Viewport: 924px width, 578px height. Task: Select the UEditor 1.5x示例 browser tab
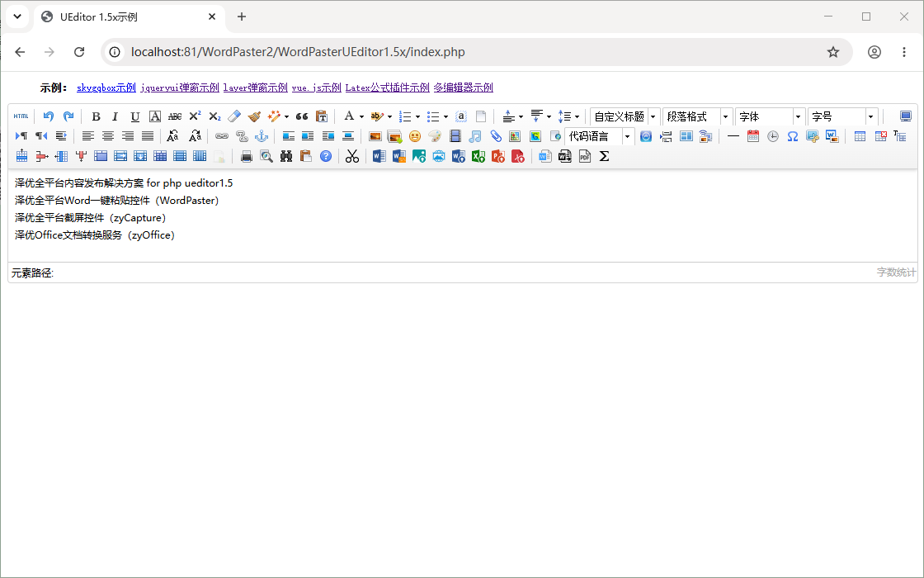[130, 17]
